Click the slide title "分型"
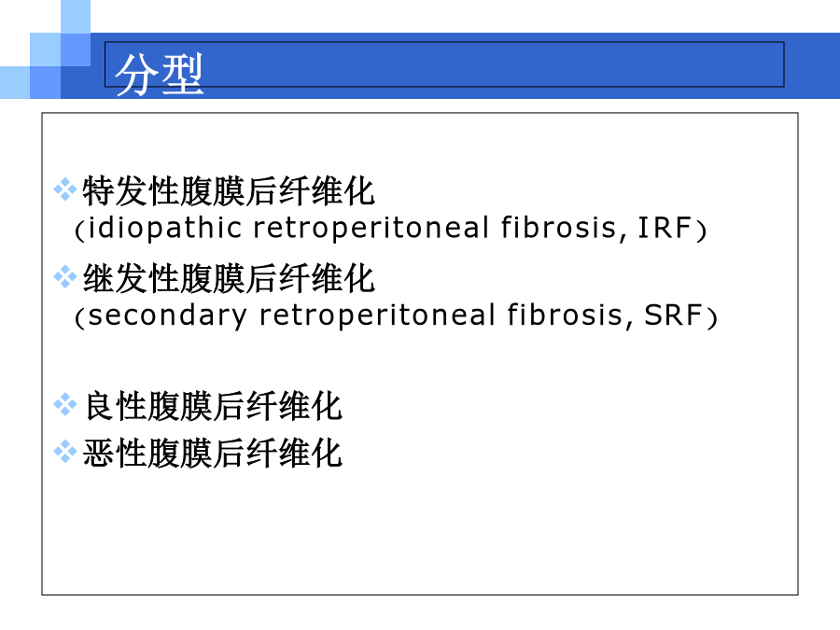 click(159, 75)
